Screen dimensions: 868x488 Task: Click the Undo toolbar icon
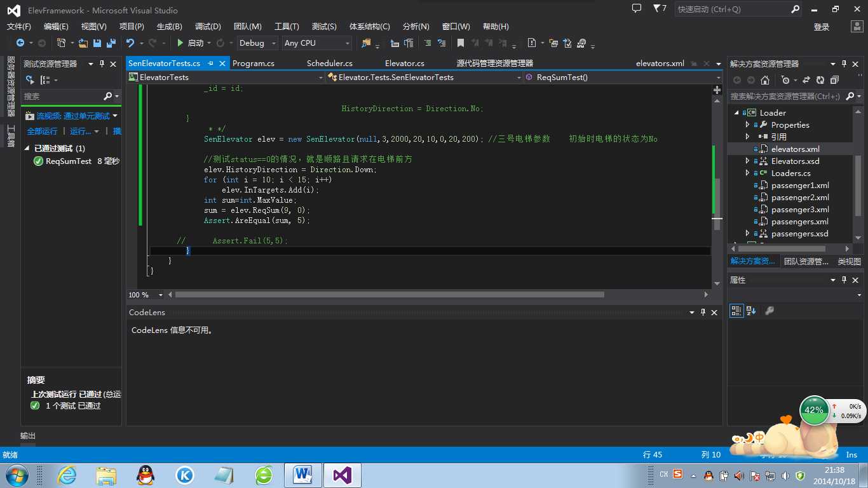(x=130, y=43)
